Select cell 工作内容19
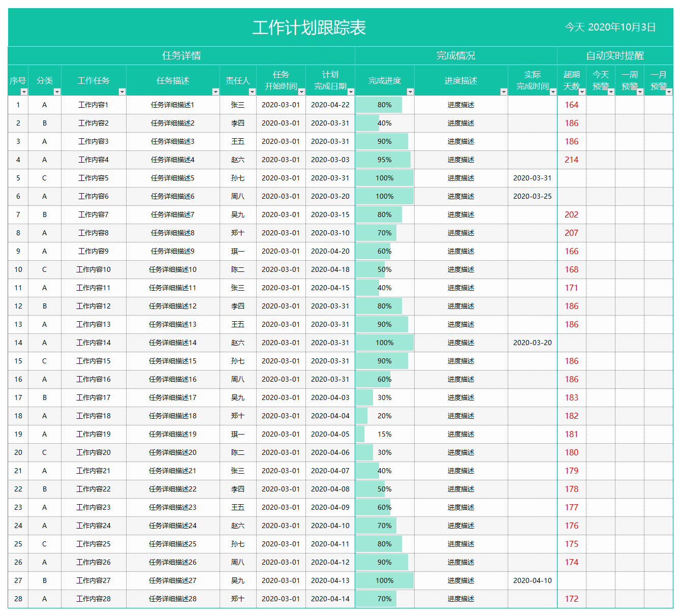The image size is (681, 616). tap(94, 434)
